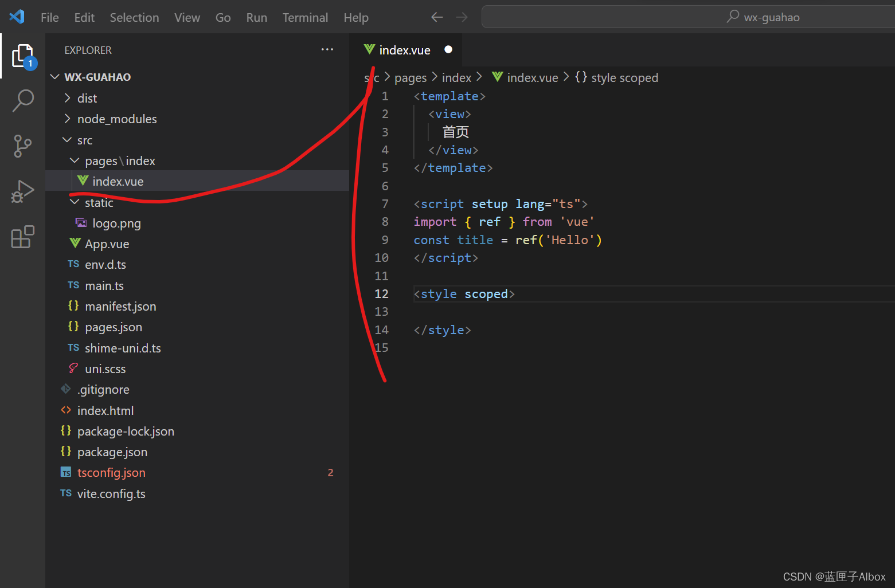Image resolution: width=895 pixels, height=588 pixels.
Task: Click 'pages' in the breadcrumb
Action: [411, 77]
